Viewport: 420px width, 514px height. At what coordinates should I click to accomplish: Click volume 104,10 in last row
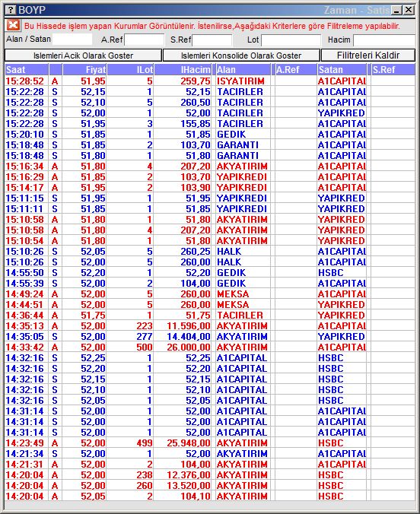pos(196,497)
